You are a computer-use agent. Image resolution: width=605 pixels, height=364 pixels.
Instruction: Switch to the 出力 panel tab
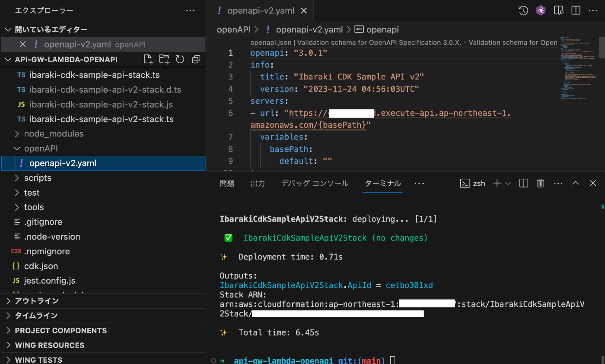point(258,183)
